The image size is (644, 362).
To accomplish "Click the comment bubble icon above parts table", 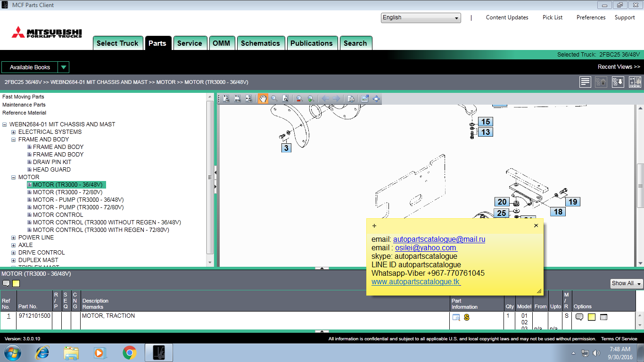I will coord(6,283).
